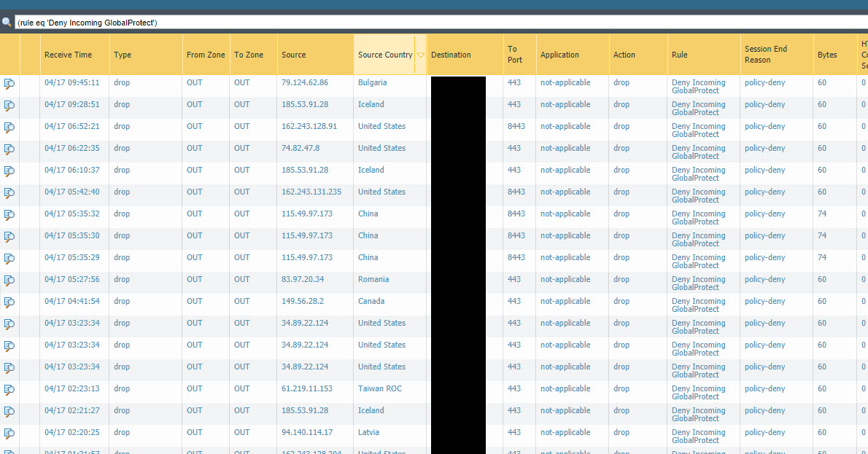Click not-applicable in the 05:42:40 row
The image size is (868, 454).
pyautogui.click(x=565, y=192)
